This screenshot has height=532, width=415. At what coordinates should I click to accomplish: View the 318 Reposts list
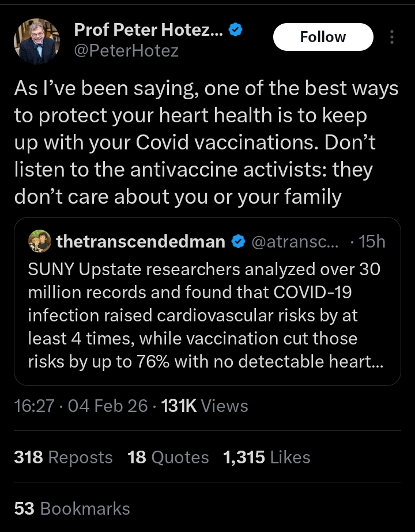click(63, 458)
